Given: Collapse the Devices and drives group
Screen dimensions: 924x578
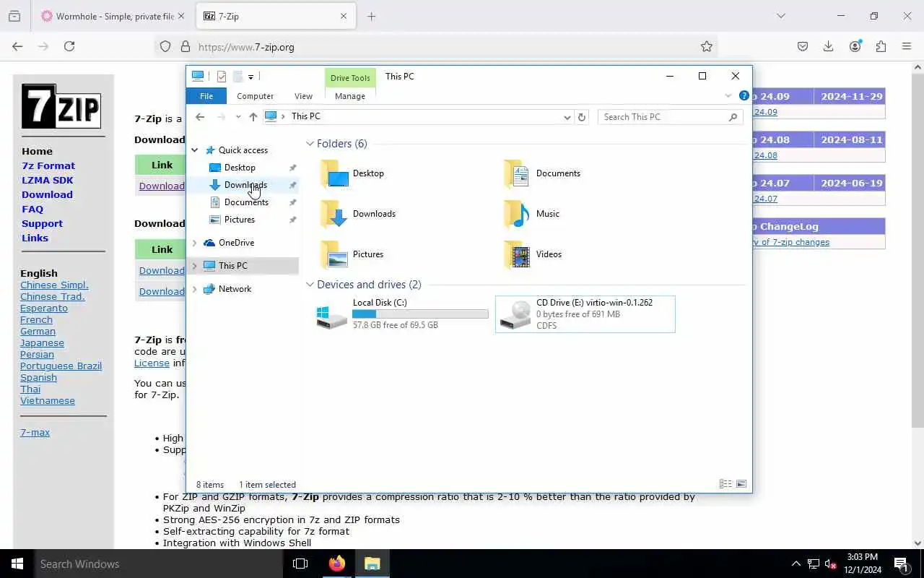Looking at the screenshot, I should click(310, 285).
